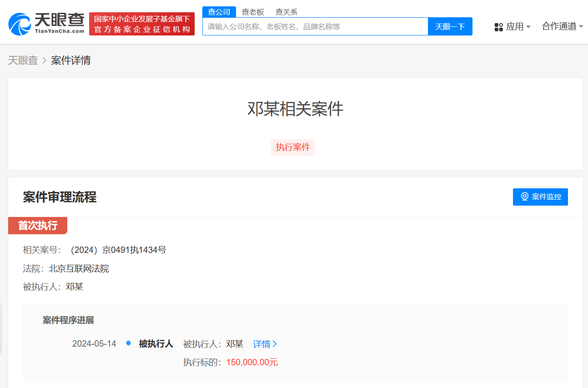Click the 执行案件 red label

click(x=293, y=147)
